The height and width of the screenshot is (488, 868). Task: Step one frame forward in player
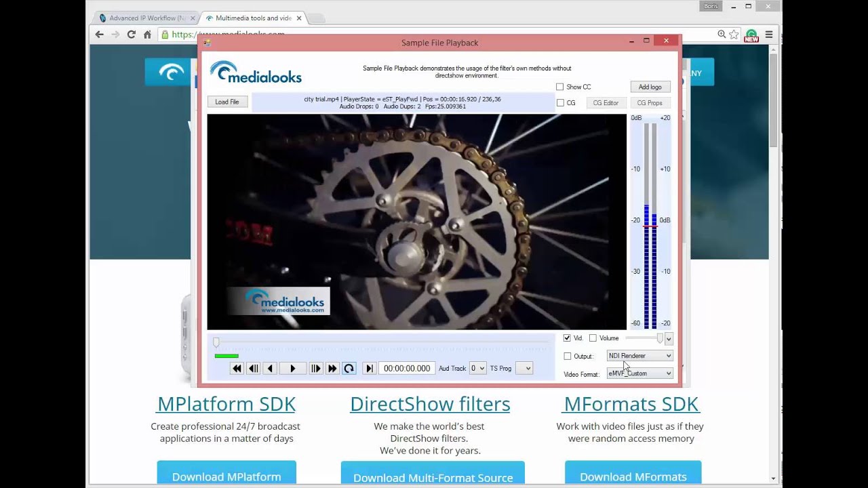(x=315, y=368)
